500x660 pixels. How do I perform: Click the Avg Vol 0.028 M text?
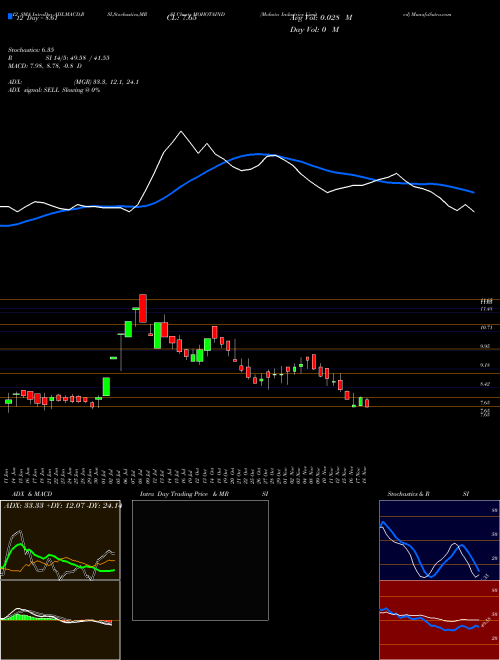click(x=321, y=18)
